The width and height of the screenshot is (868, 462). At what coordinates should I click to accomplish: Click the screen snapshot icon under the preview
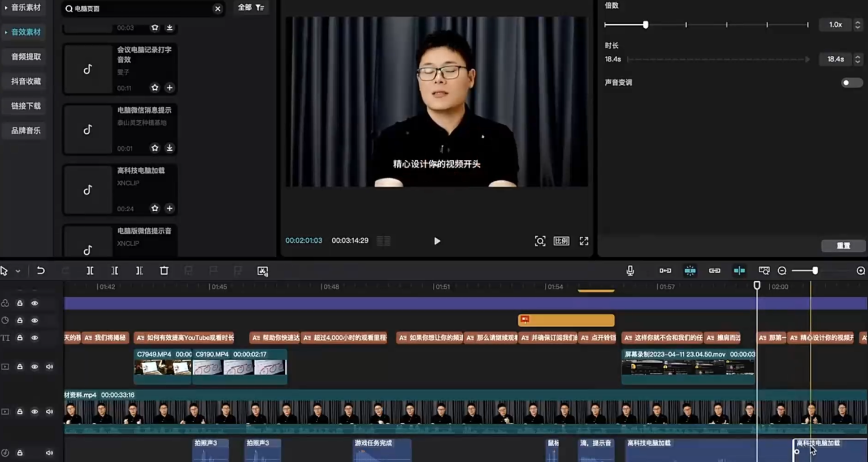pos(540,241)
